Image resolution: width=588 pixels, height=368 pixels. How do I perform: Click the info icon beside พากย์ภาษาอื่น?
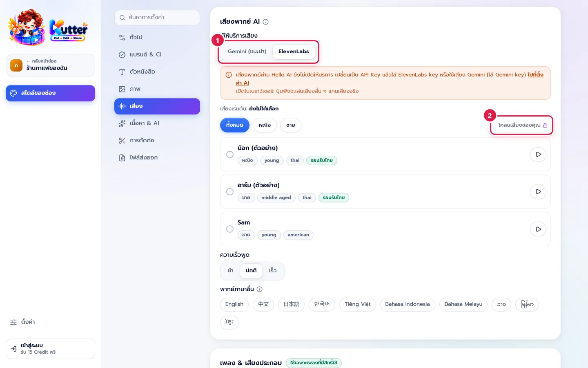pyautogui.click(x=259, y=289)
